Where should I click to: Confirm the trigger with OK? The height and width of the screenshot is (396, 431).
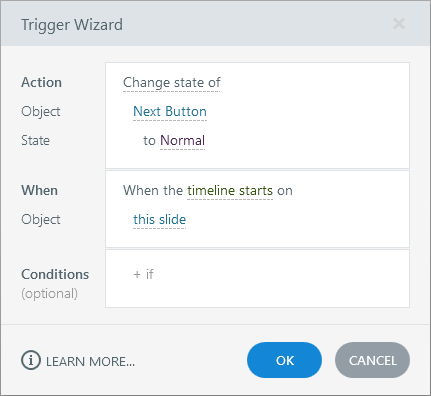pos(284,360)
